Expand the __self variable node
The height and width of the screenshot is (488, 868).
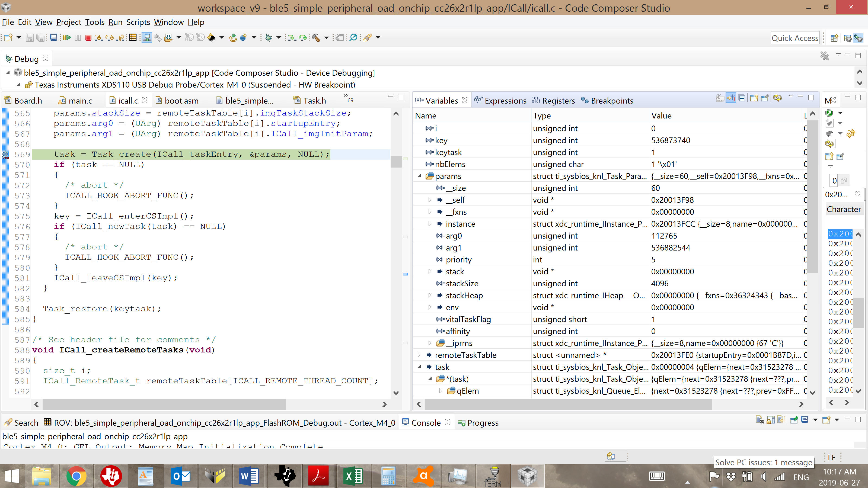click(x=430, y=200)
